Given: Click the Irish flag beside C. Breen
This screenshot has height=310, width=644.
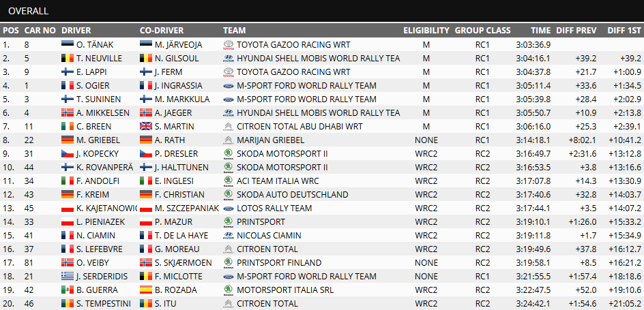Looking at the screenshot, I should pos(68,127).
